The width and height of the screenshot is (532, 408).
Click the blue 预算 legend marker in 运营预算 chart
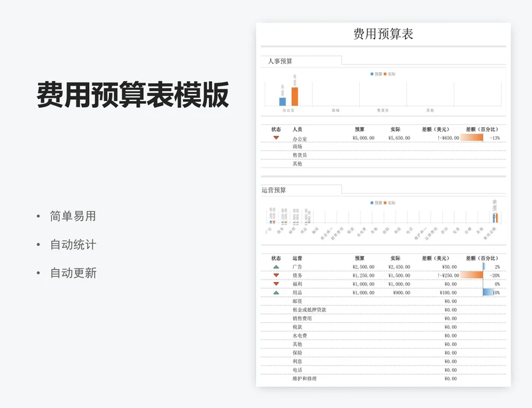pos(372,203)
